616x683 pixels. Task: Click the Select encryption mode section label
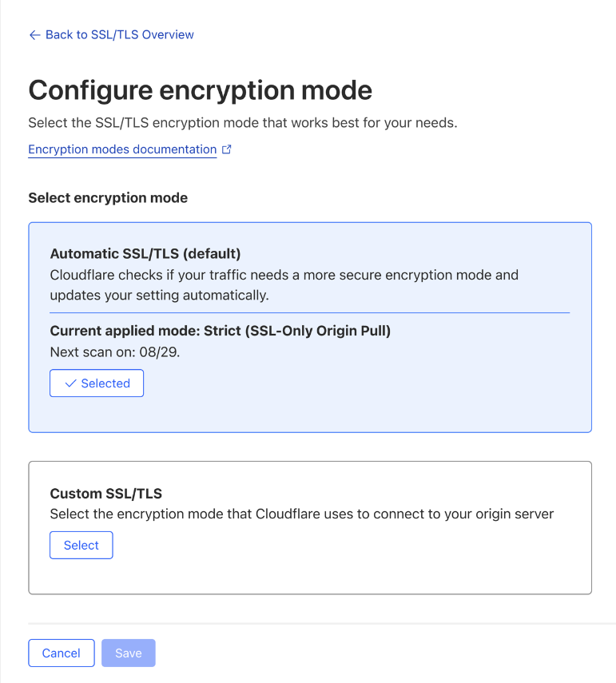click(108, 197)
